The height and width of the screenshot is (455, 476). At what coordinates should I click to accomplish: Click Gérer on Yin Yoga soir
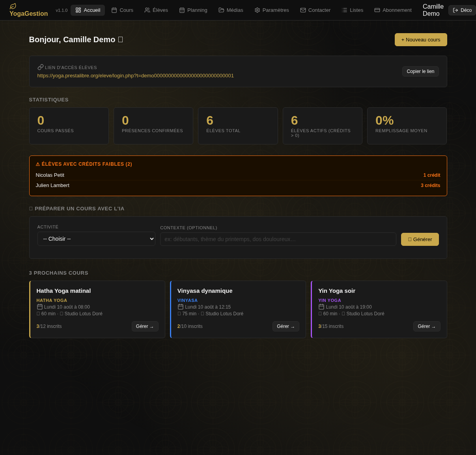427,326
